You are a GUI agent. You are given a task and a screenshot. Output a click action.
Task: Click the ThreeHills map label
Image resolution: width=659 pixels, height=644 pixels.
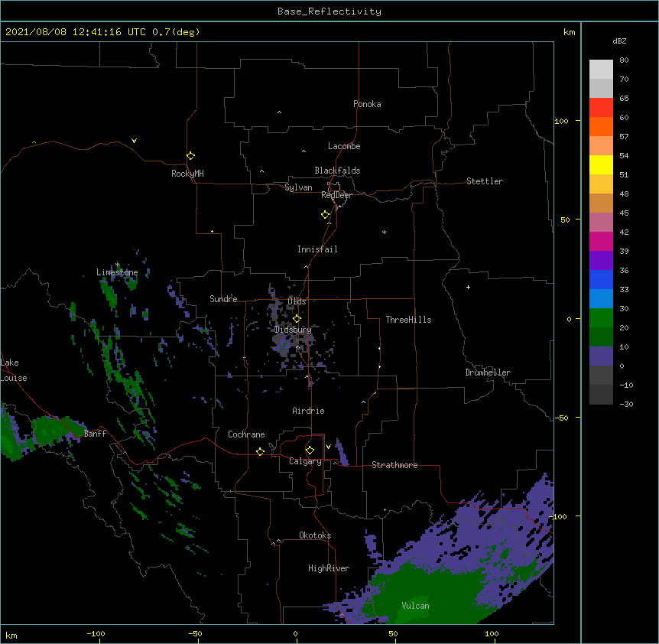[x=408, y=320]
